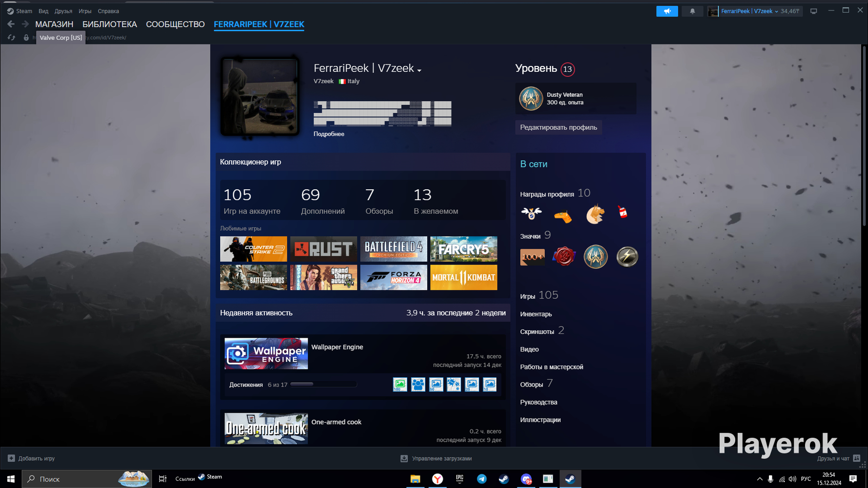Open the Друзья menu

[x=63, y=11]
